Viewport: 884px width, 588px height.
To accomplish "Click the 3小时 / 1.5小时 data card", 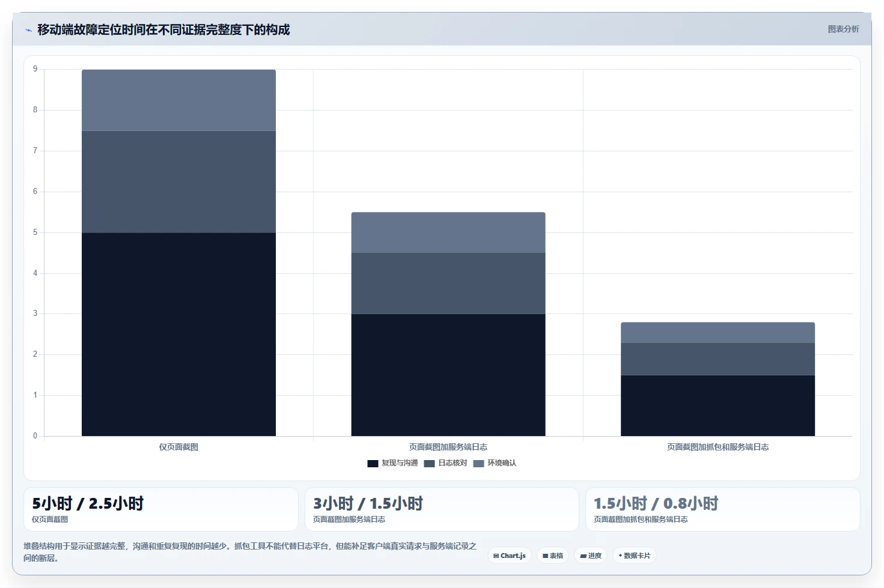I will click(442, 509).
